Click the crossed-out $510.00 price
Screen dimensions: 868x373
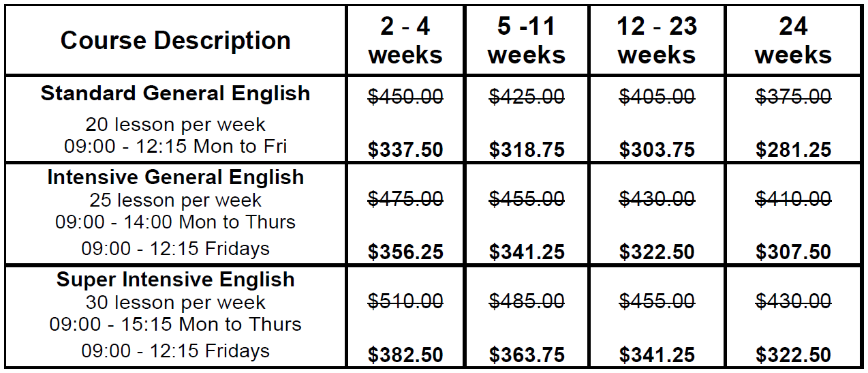(405, 301)
